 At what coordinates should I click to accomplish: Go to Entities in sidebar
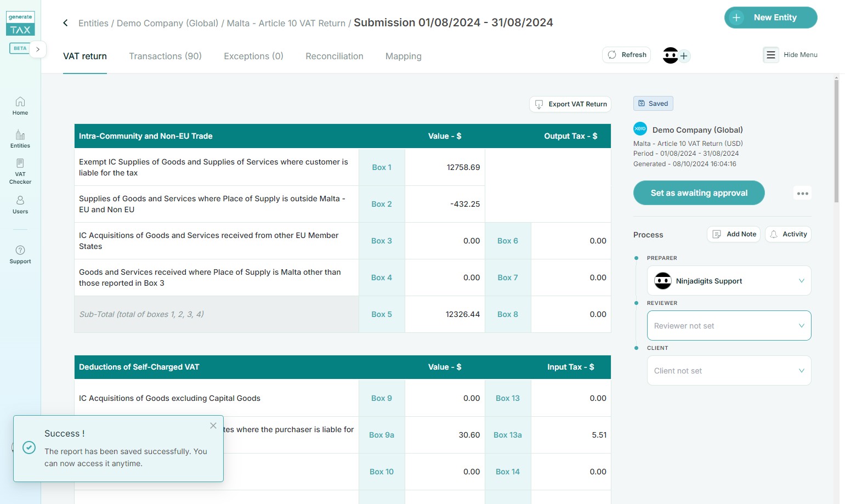(x=20, y=139)
